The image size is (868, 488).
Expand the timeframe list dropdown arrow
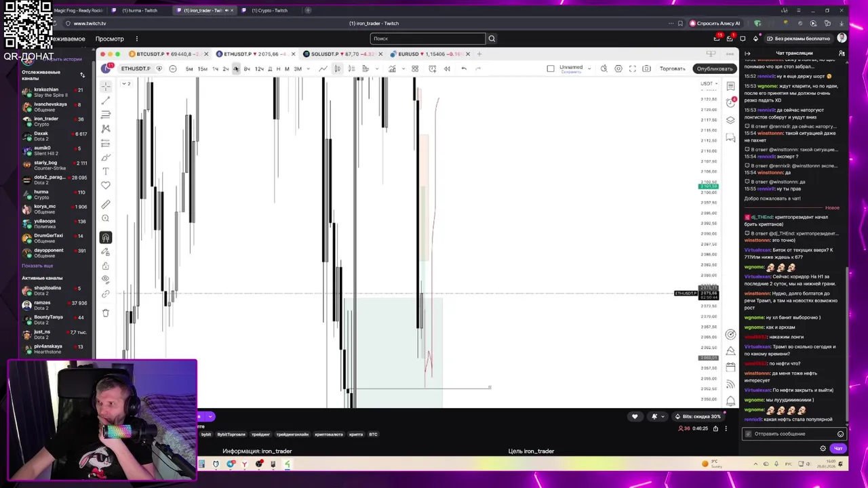[x=307, y=68]
